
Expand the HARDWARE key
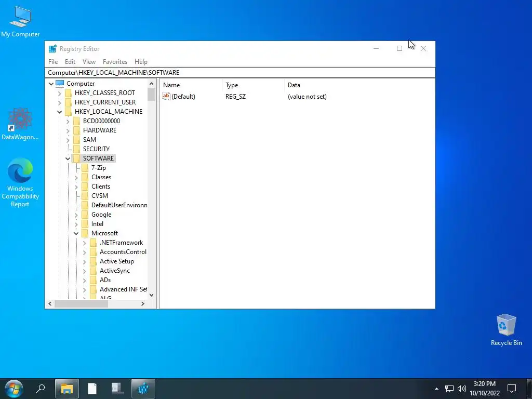pos(68,130)
